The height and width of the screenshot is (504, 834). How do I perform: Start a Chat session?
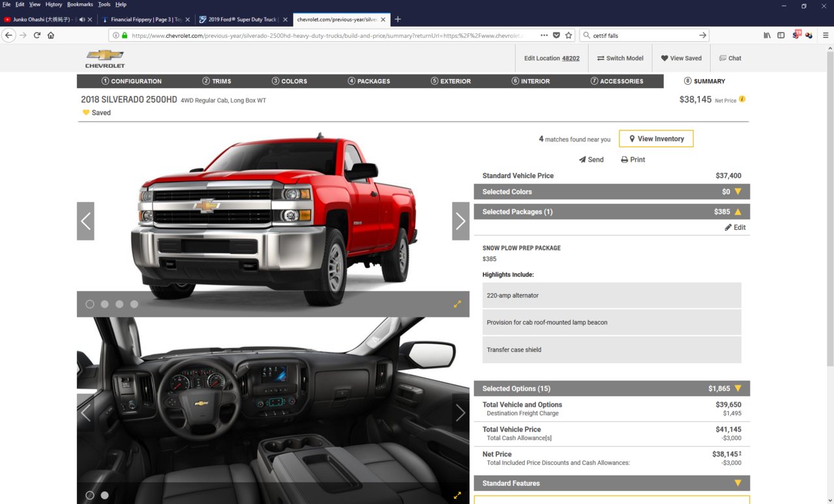coord(730,58)
